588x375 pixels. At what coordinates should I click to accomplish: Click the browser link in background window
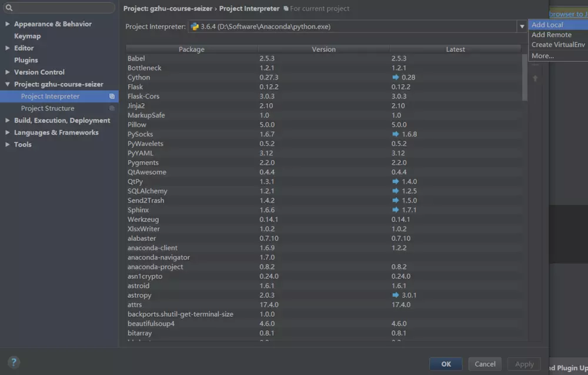568,14
